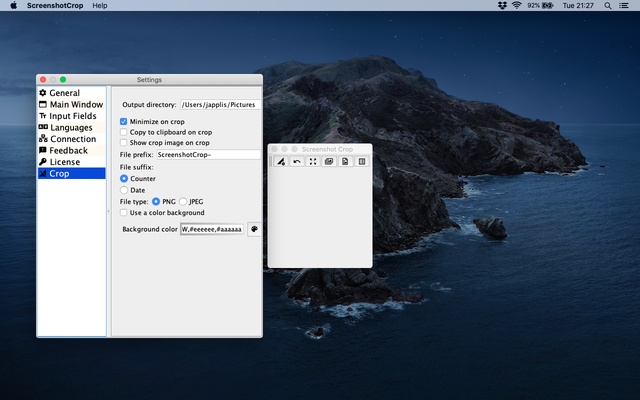The height and width of the screenshot is (400, 640).
Task: Zoom the Settings window with green button
Action: (63, 80)
